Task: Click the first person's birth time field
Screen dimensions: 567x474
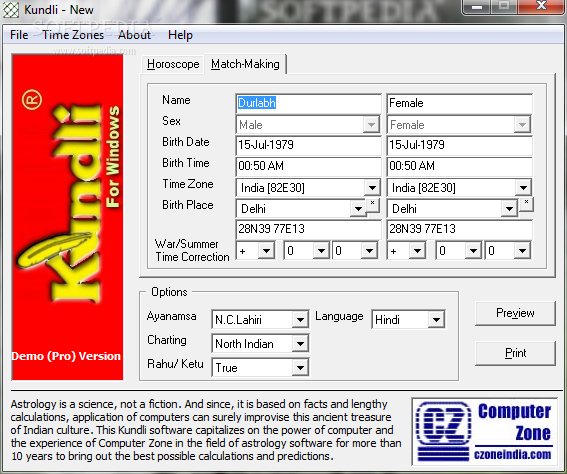Action: tap(308, 166)
